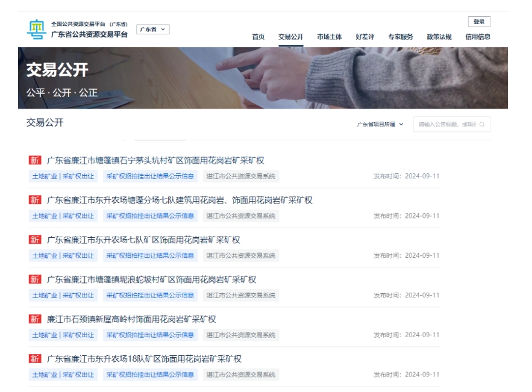Open the 市场主体 menu item

click(x=330, y=37)
